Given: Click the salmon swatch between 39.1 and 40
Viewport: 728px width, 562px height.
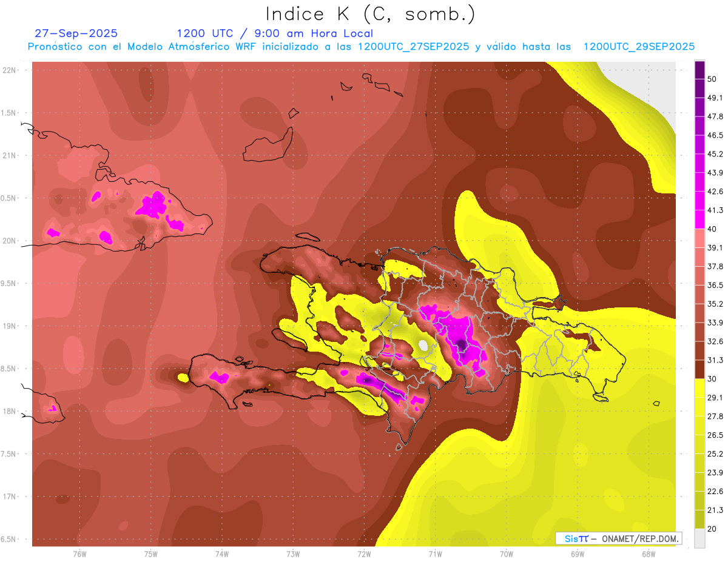Looking at the screenshot, I should (x=699, y=238).
